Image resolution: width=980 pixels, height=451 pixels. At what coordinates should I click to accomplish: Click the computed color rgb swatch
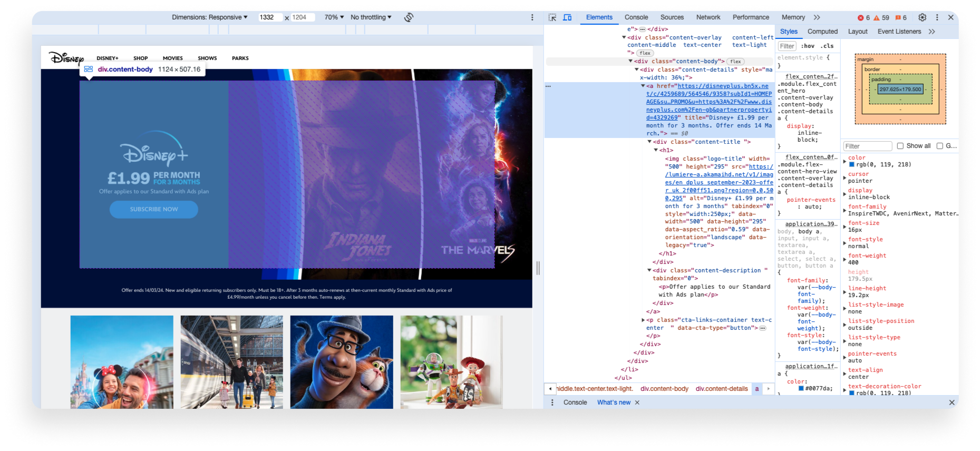pos(852,164)
